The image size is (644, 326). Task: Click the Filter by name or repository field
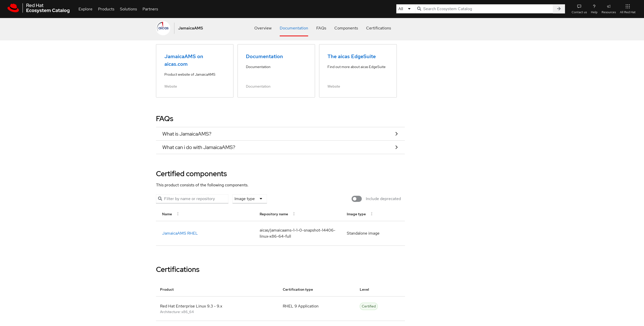coord(192,199)
